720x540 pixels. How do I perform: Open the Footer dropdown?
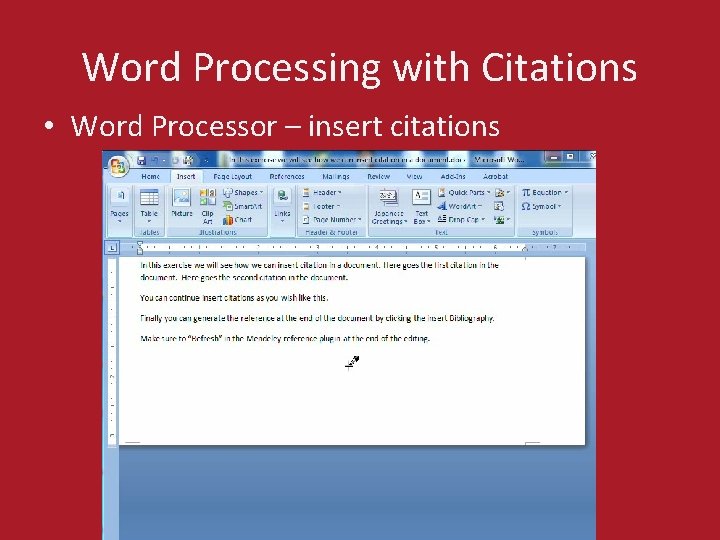321,206
